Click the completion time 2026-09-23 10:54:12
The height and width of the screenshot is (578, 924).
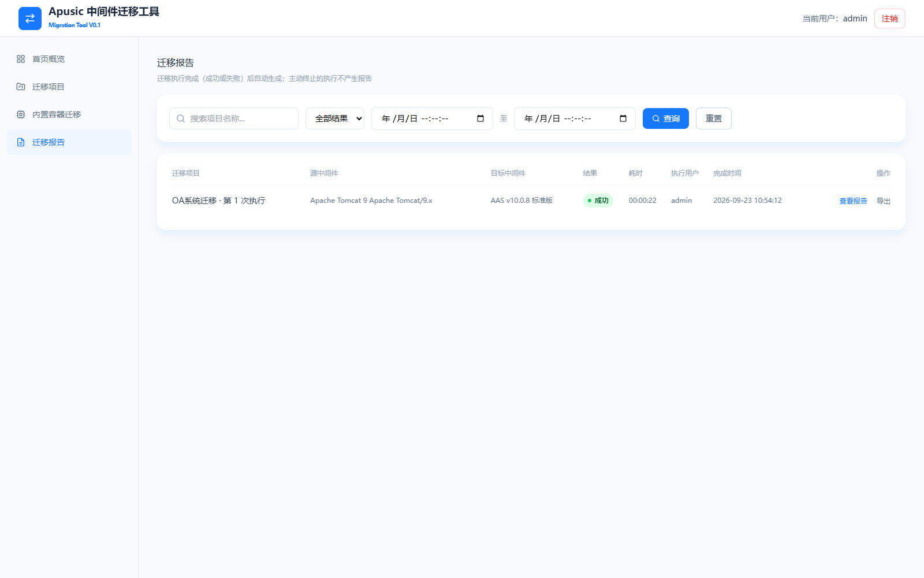tap(747, 201)
